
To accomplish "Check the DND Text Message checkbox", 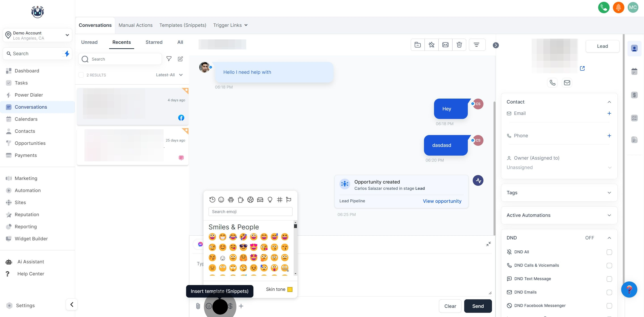I will (x=609, y=279).
